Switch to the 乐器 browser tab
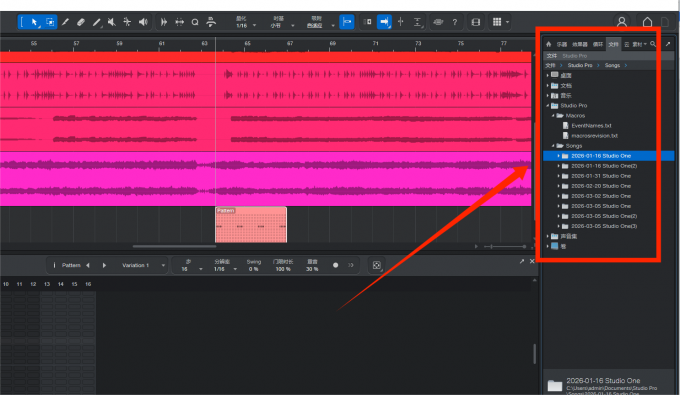The width and height of the screenshot is (680, 395). pyautogui.click(x=562, y=44)
